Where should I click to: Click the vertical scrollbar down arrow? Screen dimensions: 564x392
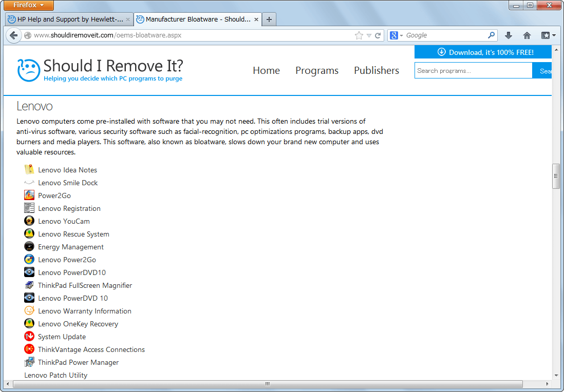[556, 376]
